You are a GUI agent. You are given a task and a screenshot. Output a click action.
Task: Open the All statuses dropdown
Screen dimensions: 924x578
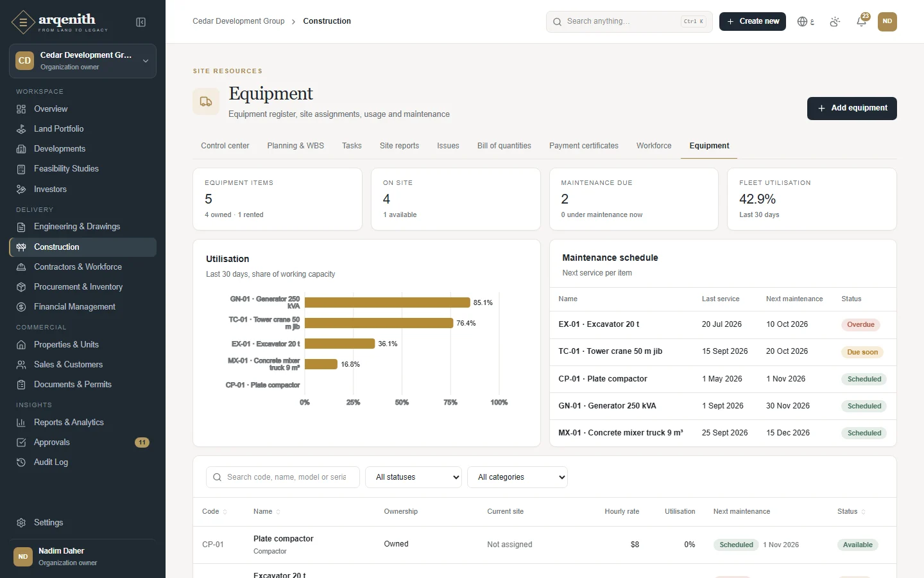click(x=413, y=477)
